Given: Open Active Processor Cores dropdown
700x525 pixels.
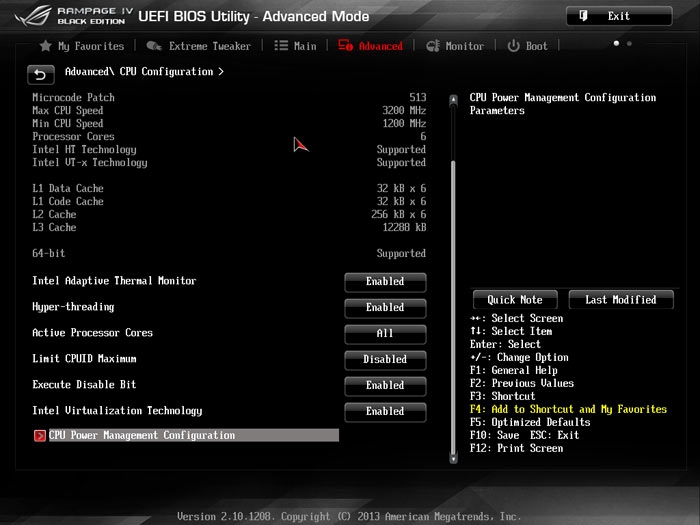Looking at the screenshot, I should 385,333.
